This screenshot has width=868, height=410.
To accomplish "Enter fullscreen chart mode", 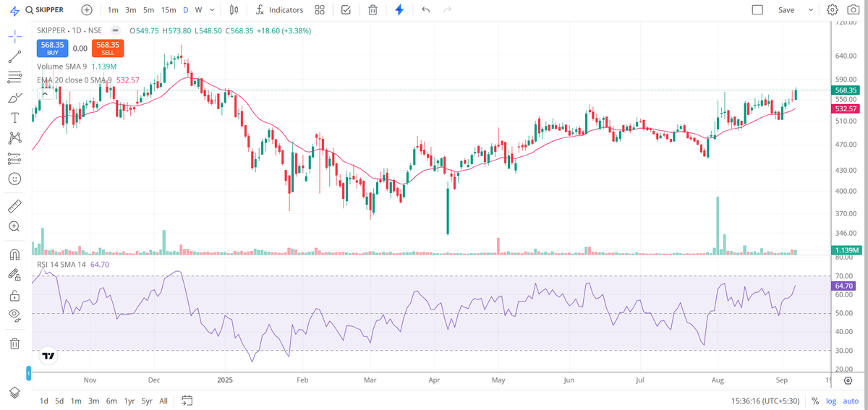I will coord(757,10).
